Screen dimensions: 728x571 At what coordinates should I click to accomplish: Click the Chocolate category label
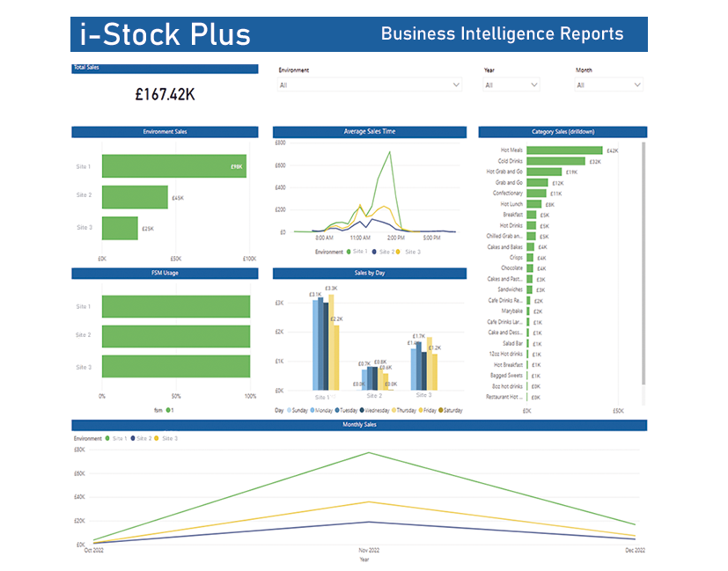pos(511,268)
